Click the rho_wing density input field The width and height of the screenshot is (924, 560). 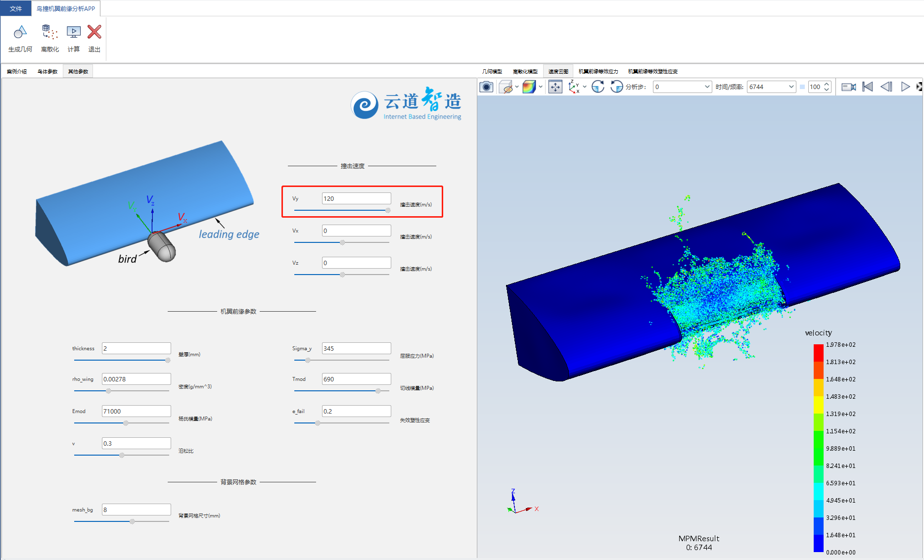coord(137,379)
